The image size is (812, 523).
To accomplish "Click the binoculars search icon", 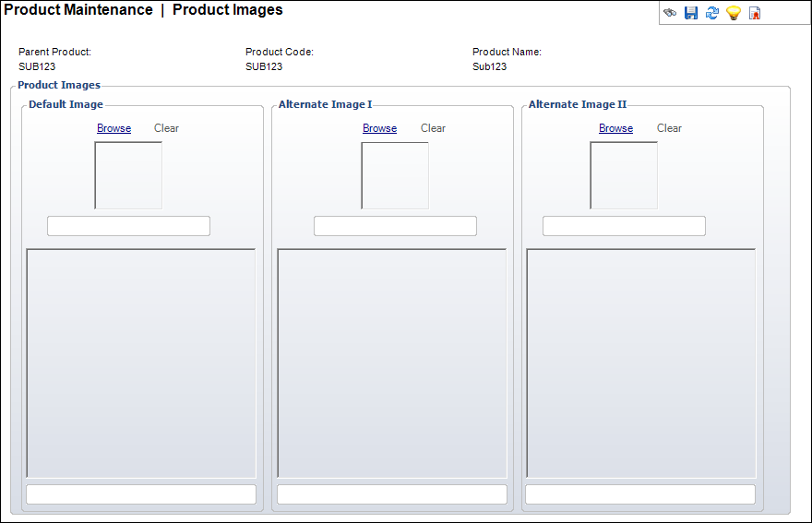I will (x=670, y=13).
